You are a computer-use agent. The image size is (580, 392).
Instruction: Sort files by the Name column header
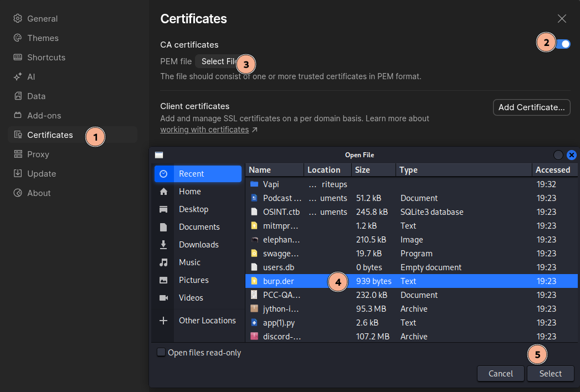click(274, 170)
